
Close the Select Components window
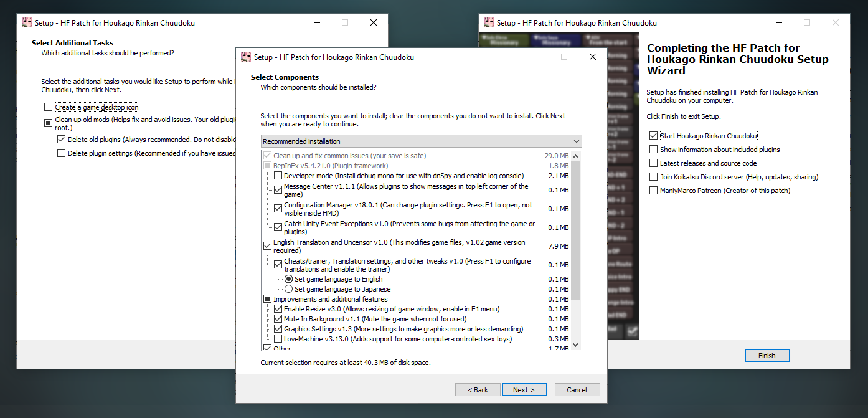(593, 57)
